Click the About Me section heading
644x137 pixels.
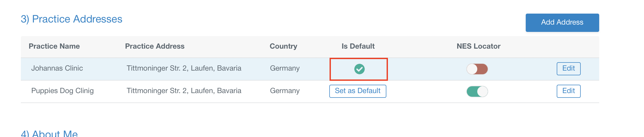pyautogui.click(x=49, y=133)
